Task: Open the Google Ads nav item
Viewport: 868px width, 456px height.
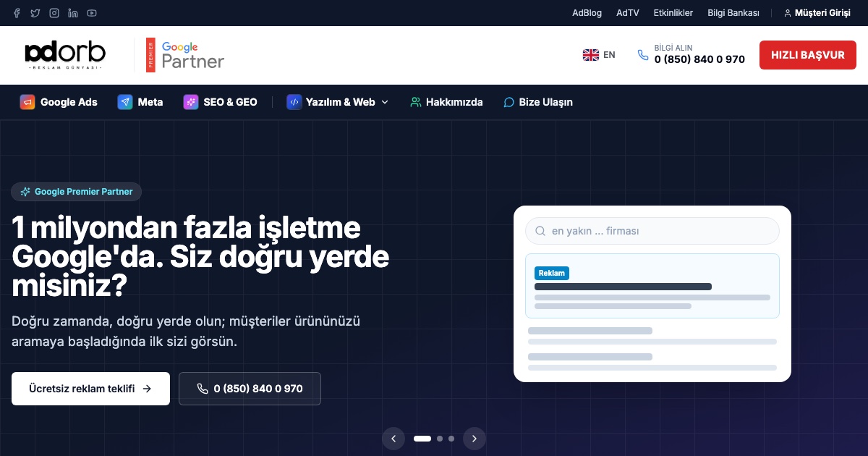Action: click(59, 102)
